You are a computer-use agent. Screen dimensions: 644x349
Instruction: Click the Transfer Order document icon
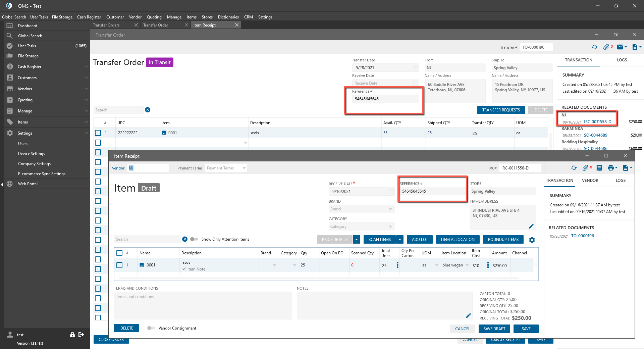click(635, 47)
